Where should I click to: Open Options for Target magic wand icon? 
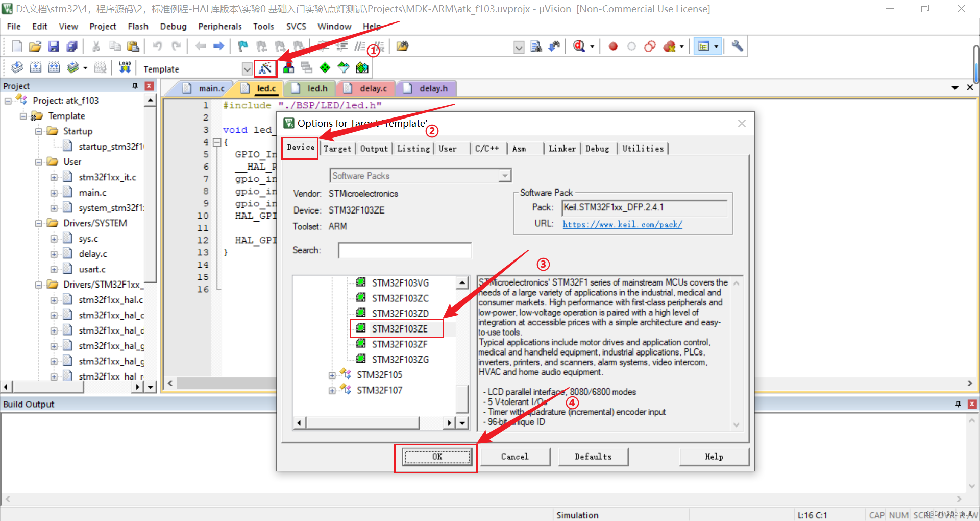tap(265, 68)
